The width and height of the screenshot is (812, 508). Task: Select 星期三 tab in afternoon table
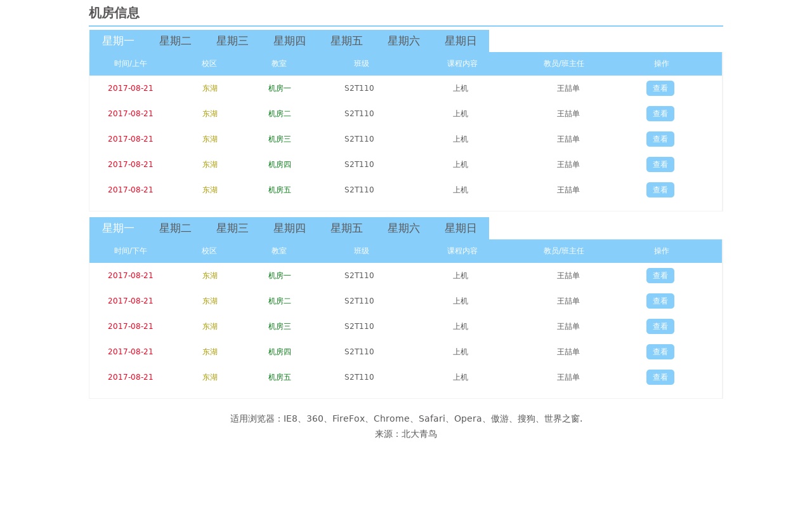point(232,228)
